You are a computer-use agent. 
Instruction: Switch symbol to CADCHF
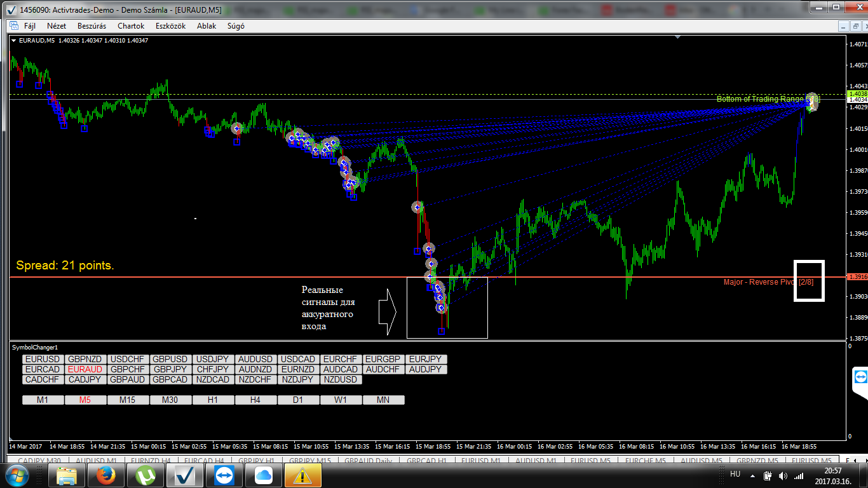click(x=43, y=379)
